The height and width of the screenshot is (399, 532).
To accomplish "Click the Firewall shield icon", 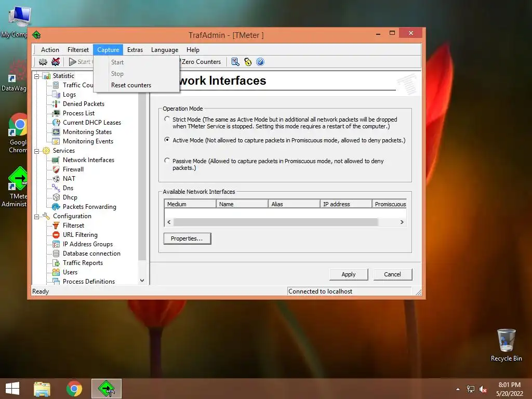I will [x=56, y=169].
